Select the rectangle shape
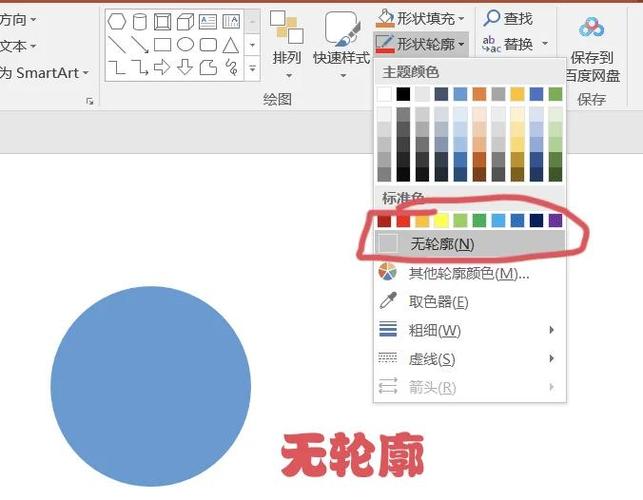The width and height of the screenshot is (643, 500). (162, 44)
